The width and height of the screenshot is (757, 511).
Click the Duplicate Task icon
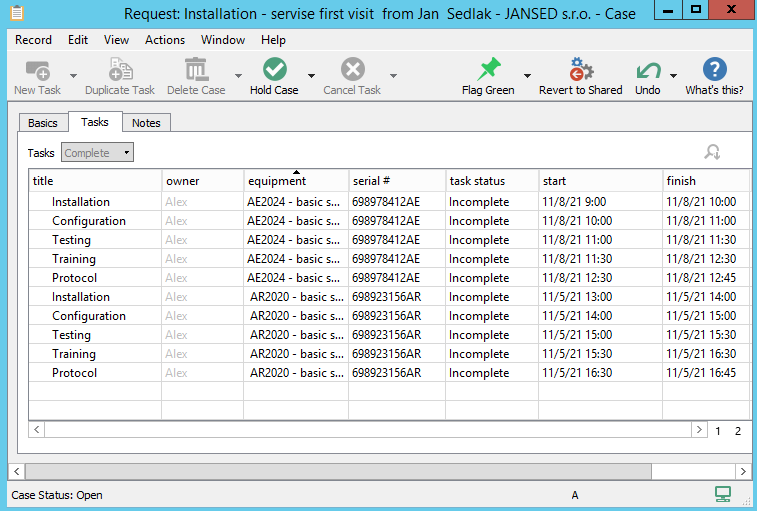(120, 70)
